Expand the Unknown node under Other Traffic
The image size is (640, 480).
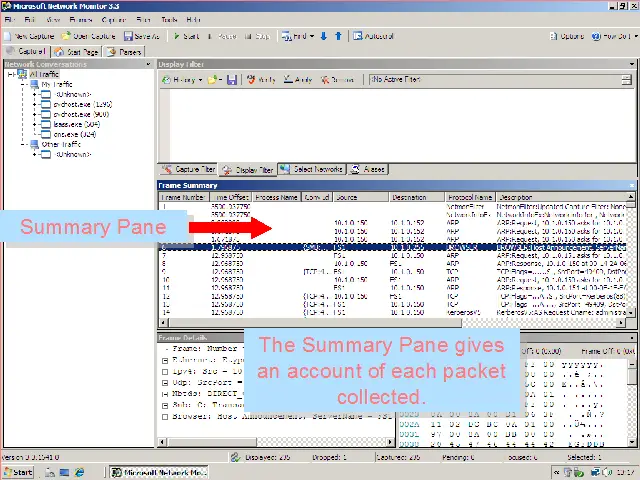(35, 154)
